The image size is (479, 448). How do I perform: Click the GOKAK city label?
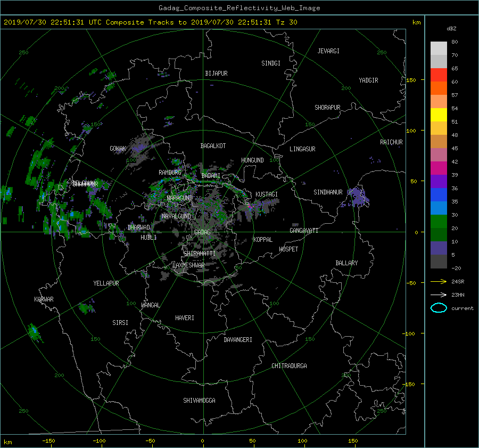click(x=118, y=149)
